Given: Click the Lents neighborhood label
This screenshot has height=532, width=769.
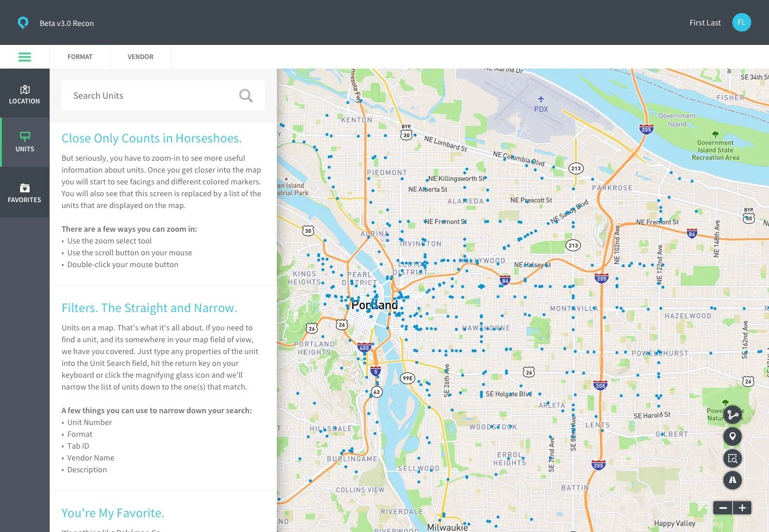Looking at the screenshot, I should click(597, 424).
